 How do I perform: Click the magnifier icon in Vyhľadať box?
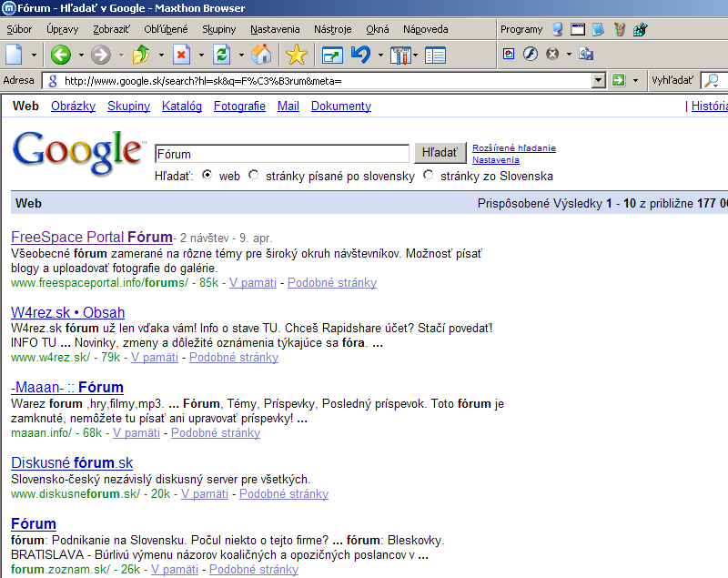712,81
